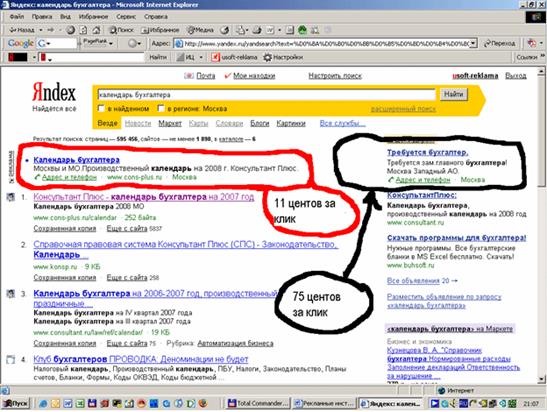
Task: Open the Поиск search toolbar button
Action: point(121,30)
